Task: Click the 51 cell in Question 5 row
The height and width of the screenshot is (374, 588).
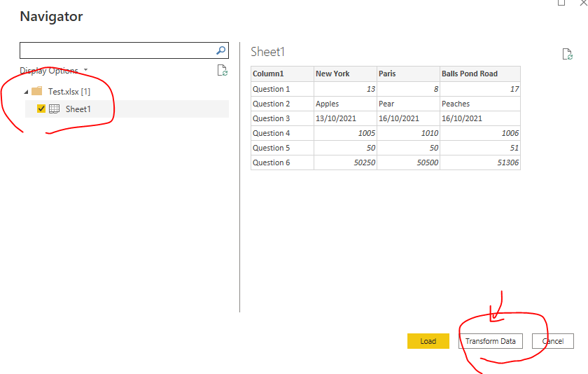Action: point(480,148)
